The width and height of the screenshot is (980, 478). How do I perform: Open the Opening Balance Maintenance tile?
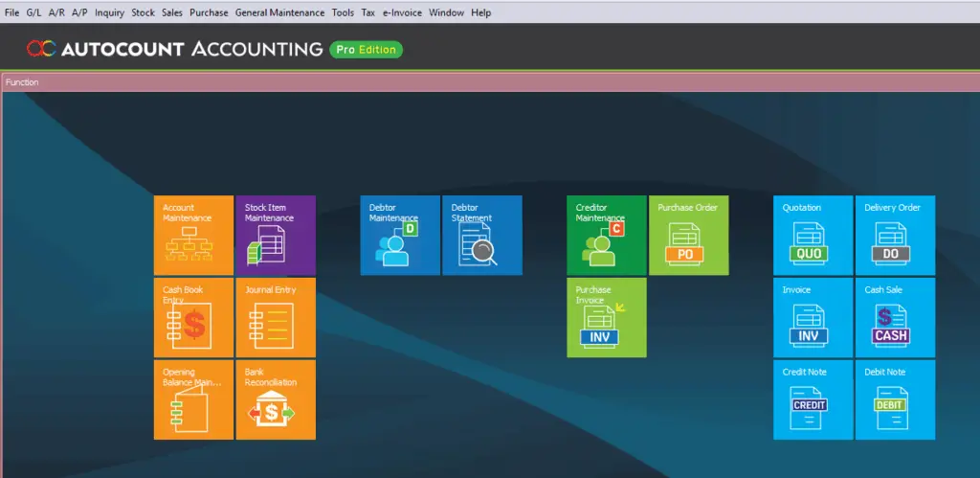click(x=193, y=399)
